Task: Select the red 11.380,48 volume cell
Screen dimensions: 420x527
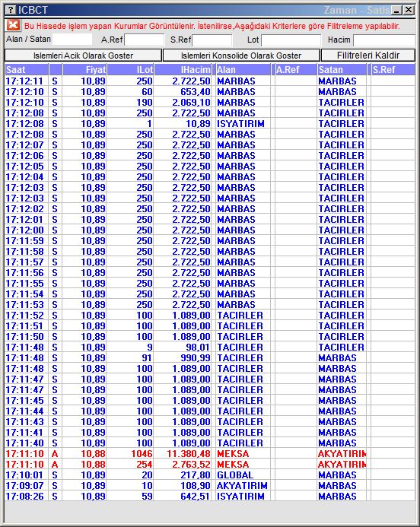Action: pos(183,454)
